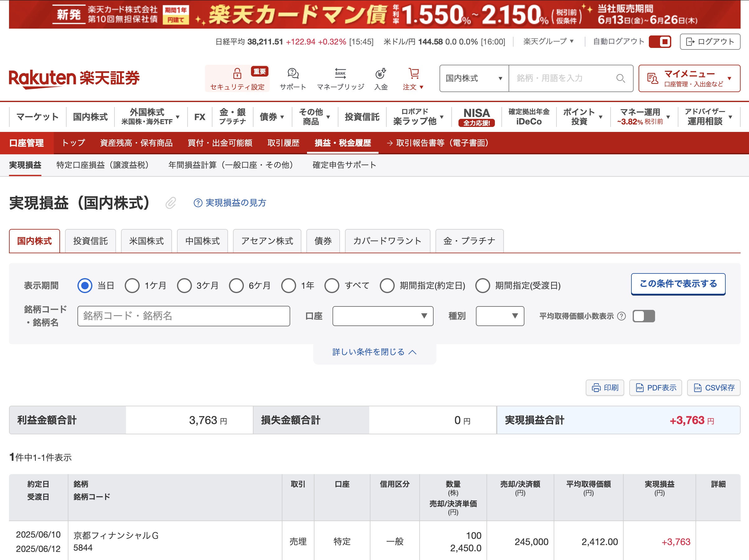Open the 種別 dropdown
Viewport: 749px width, 560px height.
[500, 316]
